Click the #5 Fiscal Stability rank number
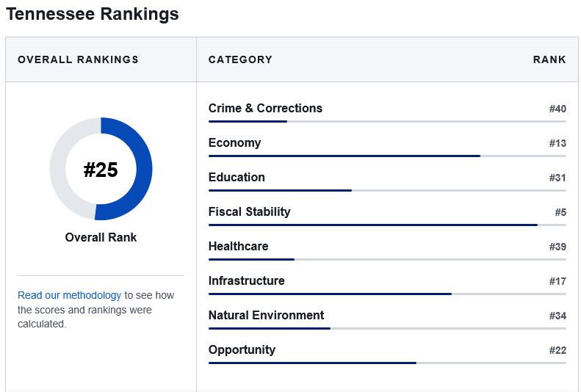This screenshot has height=392, width=581. (x=560, y=212)
